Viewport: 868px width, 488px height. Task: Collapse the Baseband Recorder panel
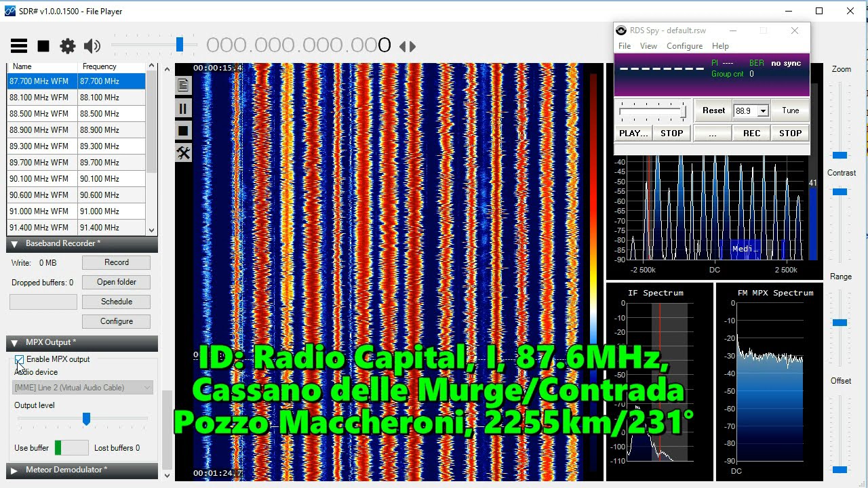point(14,244)
